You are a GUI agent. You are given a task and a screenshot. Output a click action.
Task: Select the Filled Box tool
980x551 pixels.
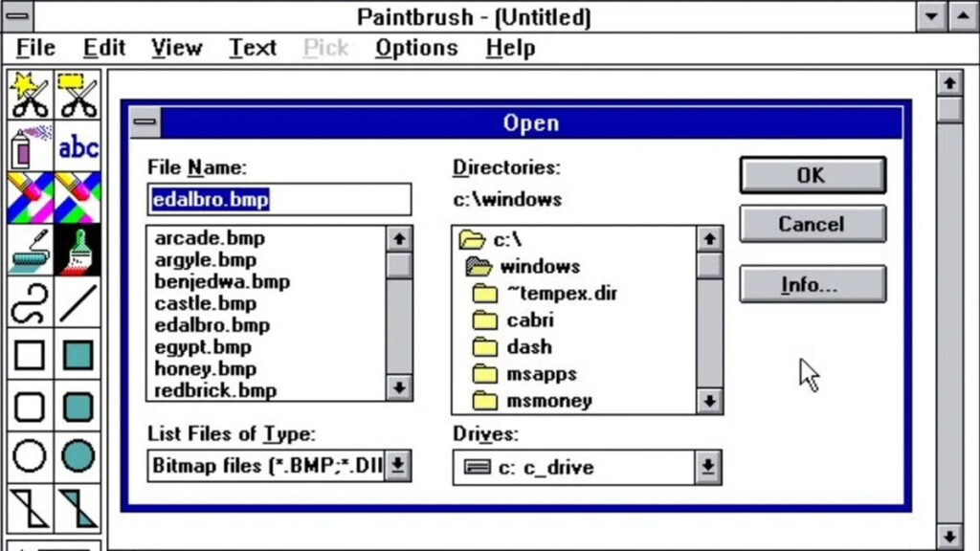coord(78,355)
